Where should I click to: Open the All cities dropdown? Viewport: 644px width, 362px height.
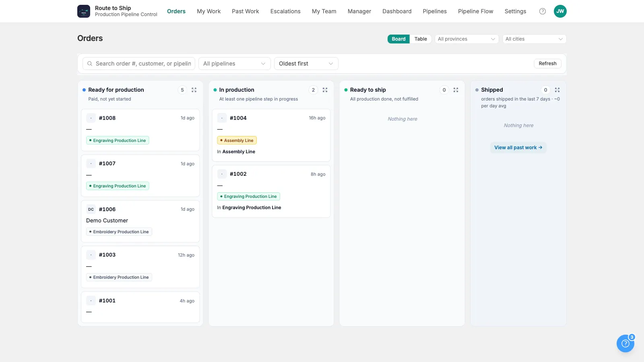coord(534,39)
